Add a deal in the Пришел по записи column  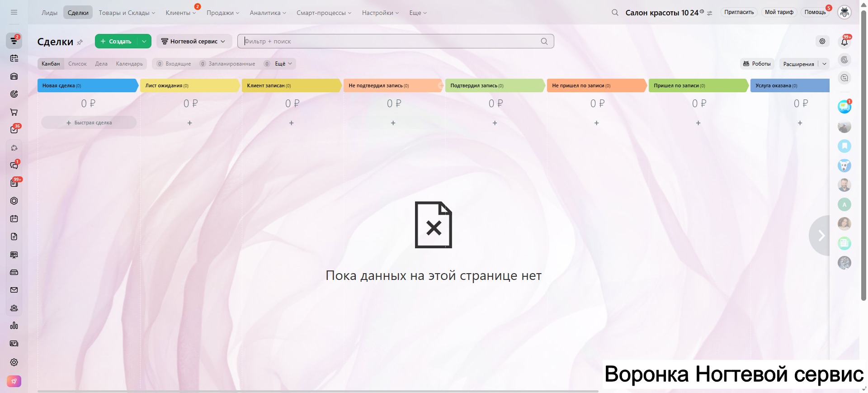pos(698,123)
